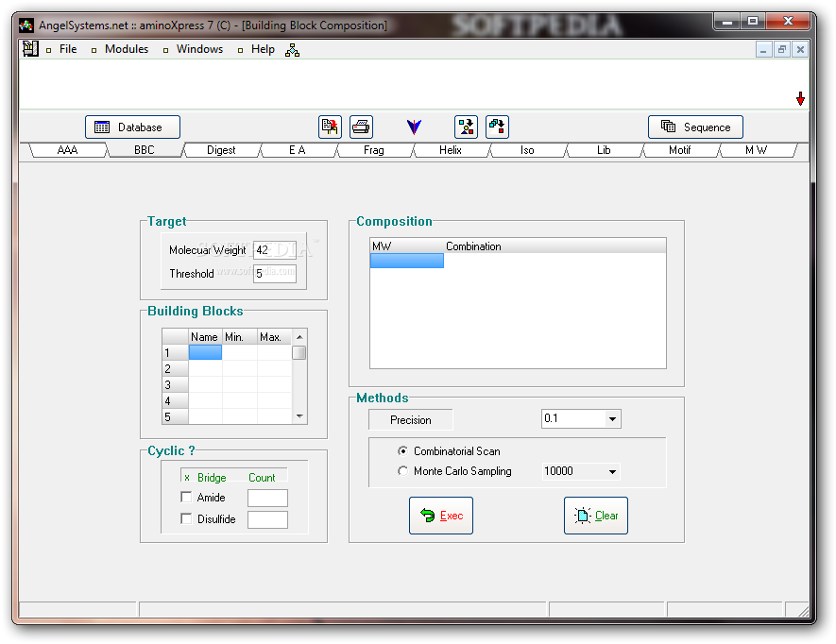This screenshot has height=644, width=836.
Task: Select row 3 header in Building Blocks
Action: click(175, 384)
